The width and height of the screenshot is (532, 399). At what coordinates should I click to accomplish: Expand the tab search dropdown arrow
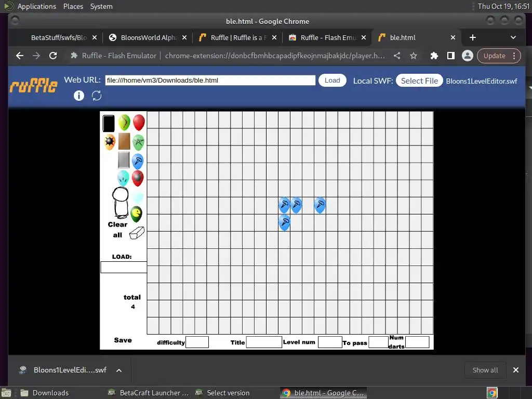click(513, 37)
